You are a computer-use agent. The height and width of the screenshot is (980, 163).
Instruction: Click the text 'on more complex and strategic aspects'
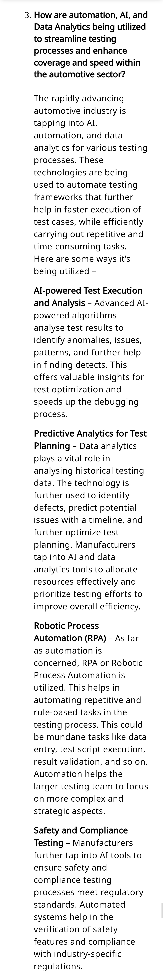click(79, 805)
